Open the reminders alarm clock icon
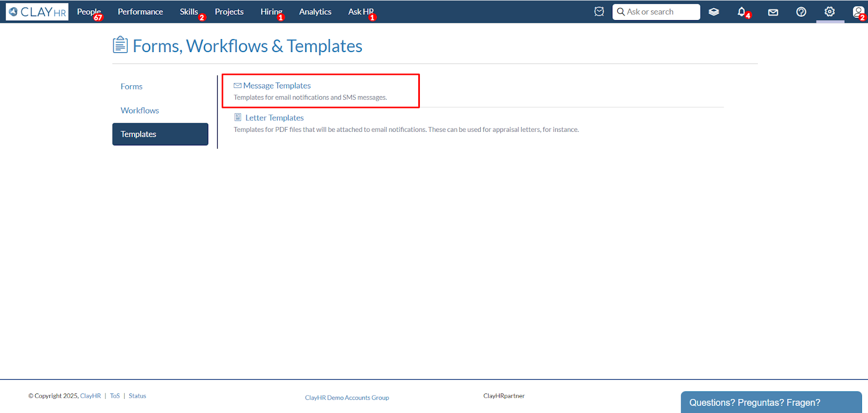 [x=599, y=11]
